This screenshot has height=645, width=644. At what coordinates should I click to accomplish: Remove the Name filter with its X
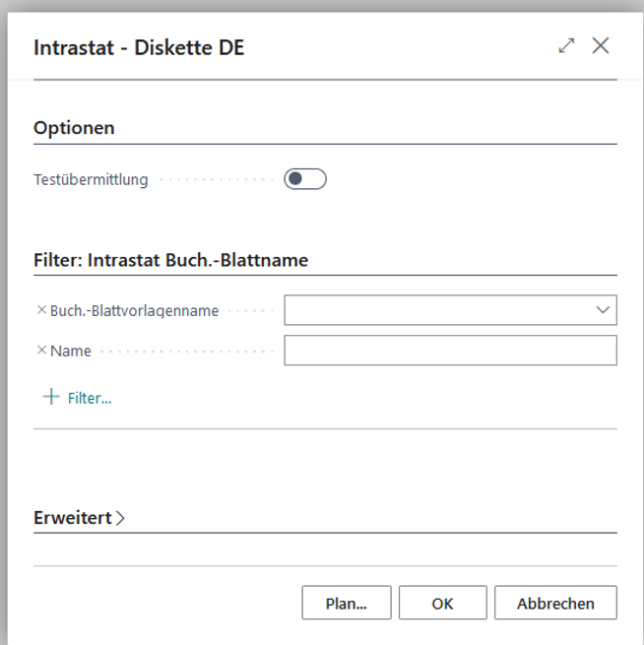[41, 351]
